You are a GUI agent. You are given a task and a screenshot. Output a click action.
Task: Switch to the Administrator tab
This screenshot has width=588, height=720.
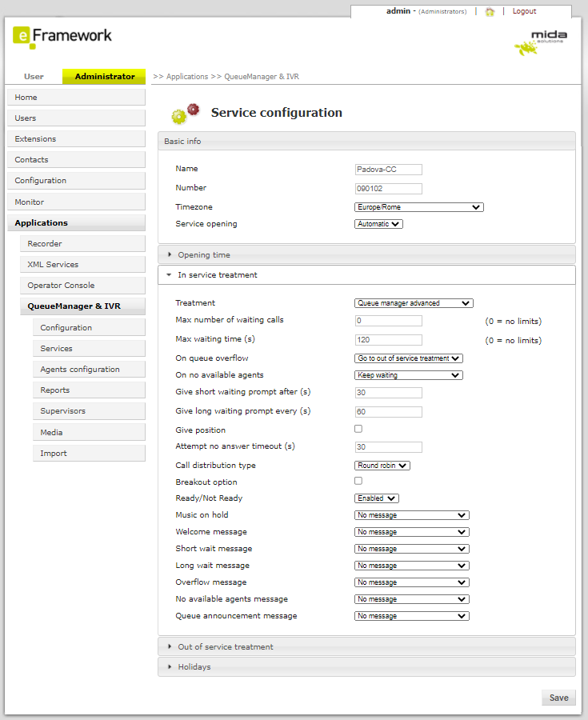coord(104,76)
